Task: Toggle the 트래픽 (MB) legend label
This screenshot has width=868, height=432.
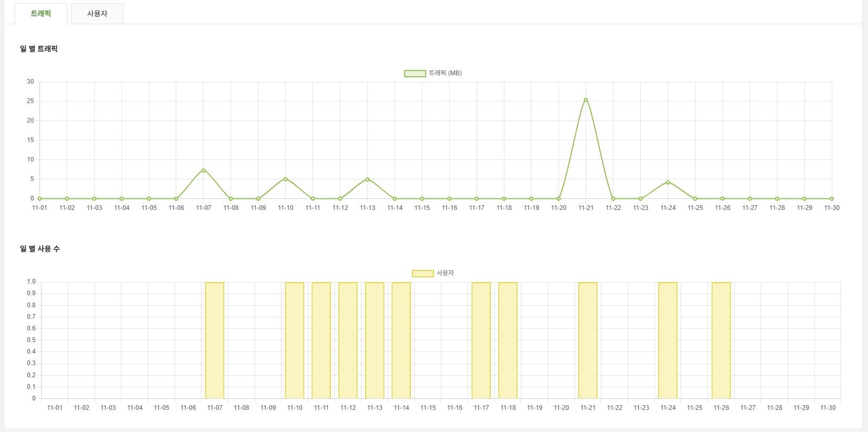Action: (445, 73)
